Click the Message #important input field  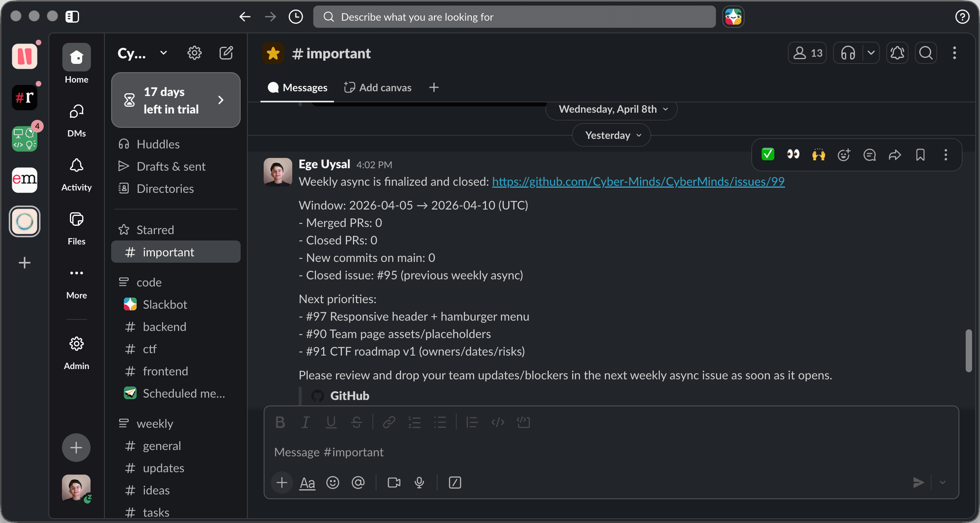[x=556, y=452]
